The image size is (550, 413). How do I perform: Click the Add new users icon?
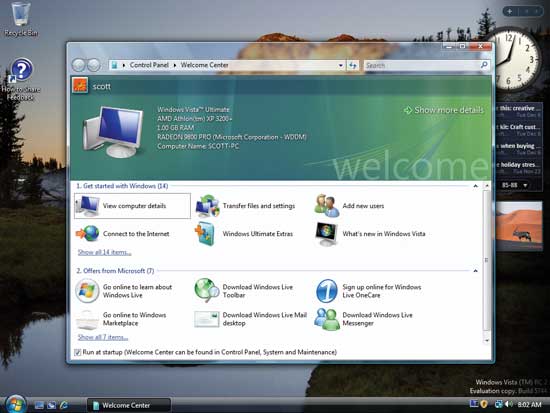[327, 206]
